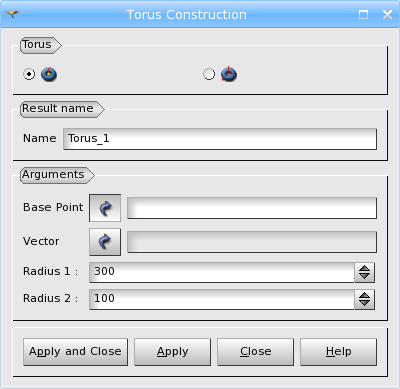This screenshot has width=400, height=389.
Task: Increase Radius 2 with up arrow
Action: click(x=365, y=295)
